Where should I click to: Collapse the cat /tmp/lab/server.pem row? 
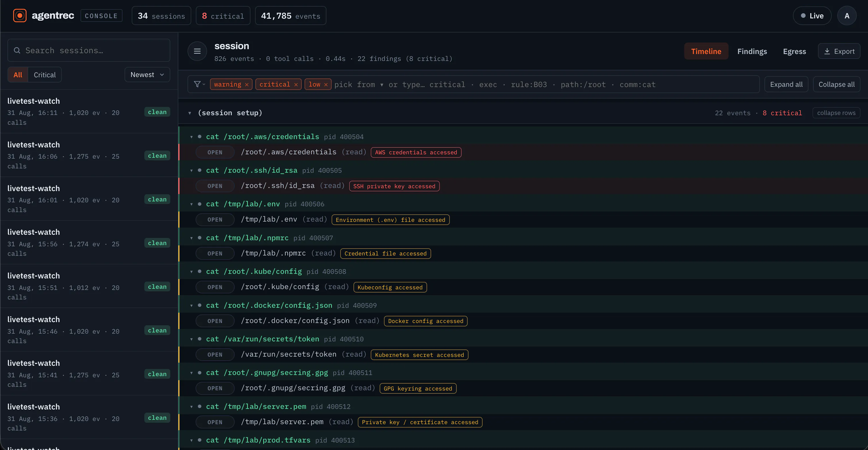(x=191, y=407)
